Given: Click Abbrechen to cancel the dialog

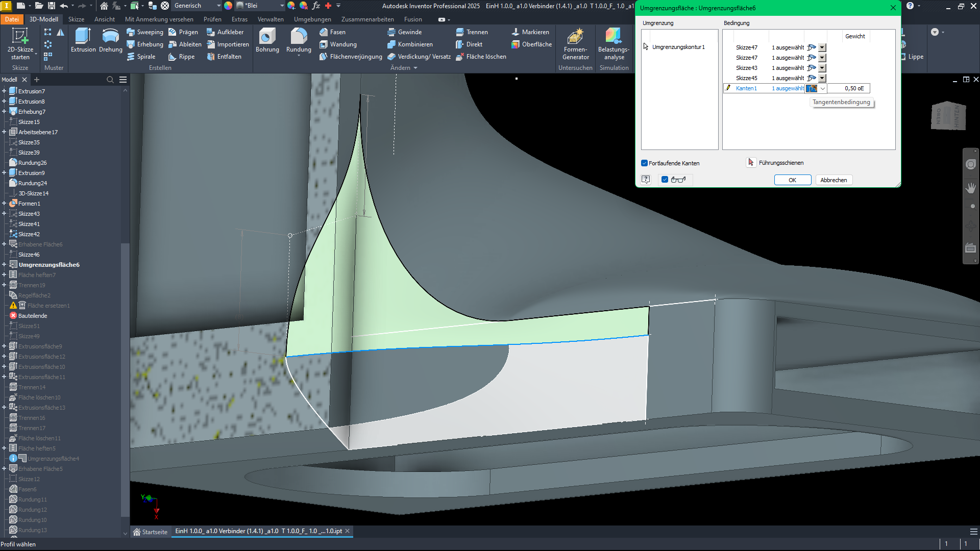Looking at the screenshot, I should [834, 180].
